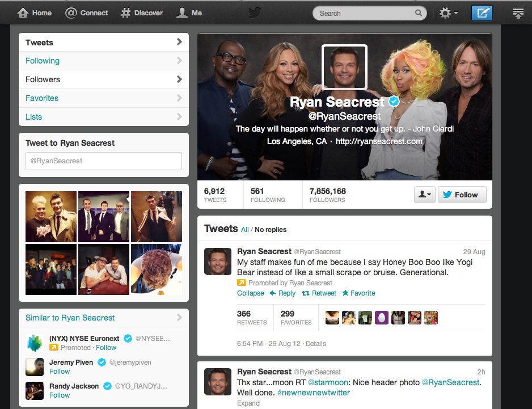
Task: Follow Ryan Seacrest with Follow button
Action: click(x=461, y=195)
